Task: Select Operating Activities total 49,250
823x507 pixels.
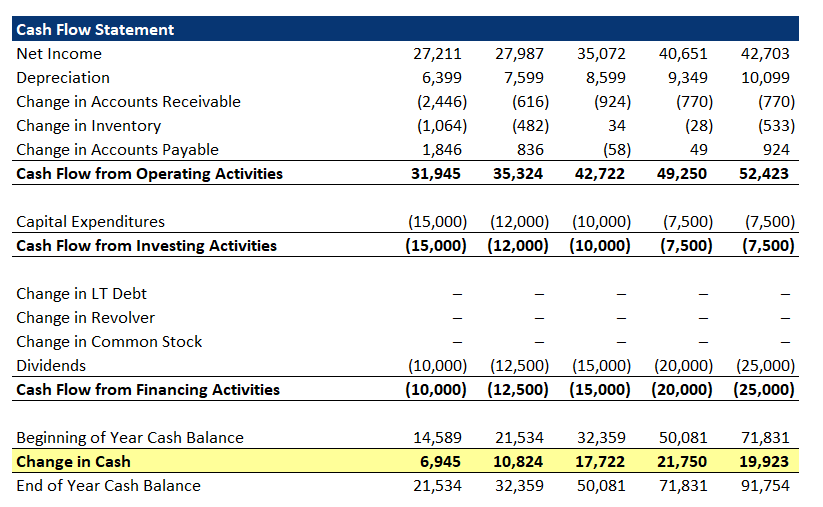Action: tap(681, 174)
